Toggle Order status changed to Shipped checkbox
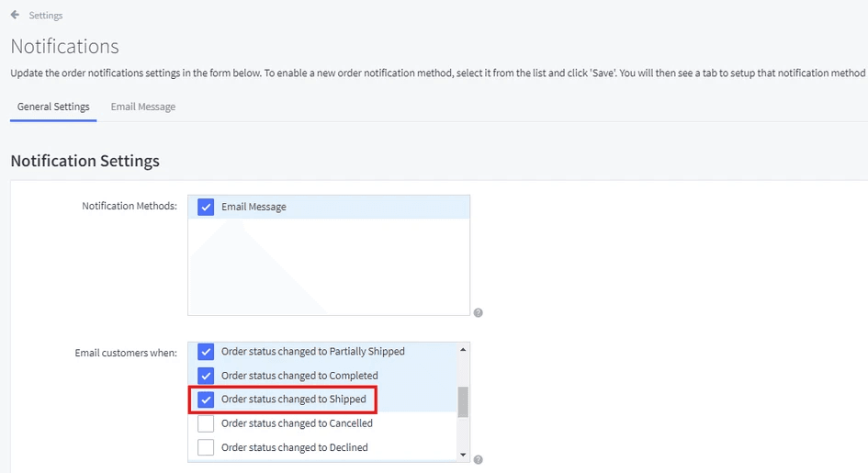The width and height of the screenshot is (868, 473). [x=206, y=400]
